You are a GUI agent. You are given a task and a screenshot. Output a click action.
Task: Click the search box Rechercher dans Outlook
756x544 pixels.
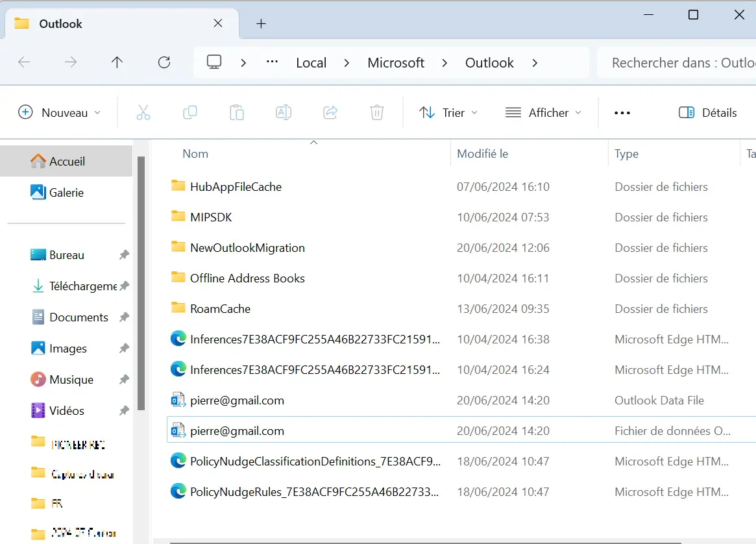pyautogui.click(x=676, y=63)
